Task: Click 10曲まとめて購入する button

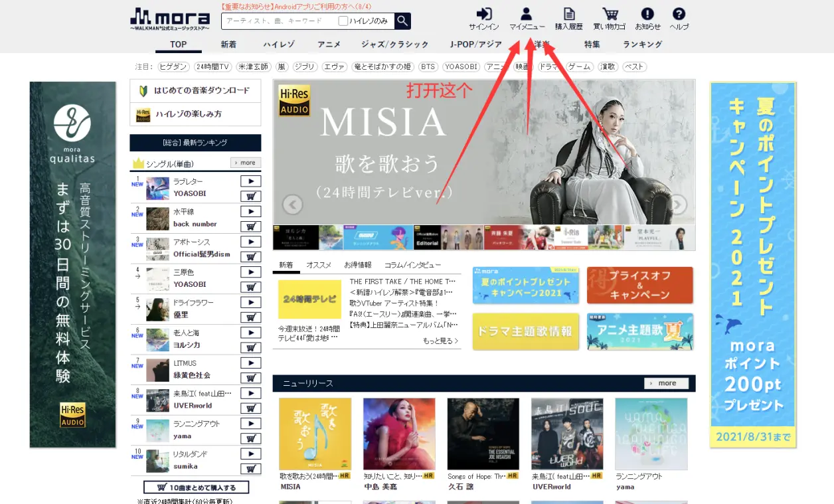Action: click(196, 487)
